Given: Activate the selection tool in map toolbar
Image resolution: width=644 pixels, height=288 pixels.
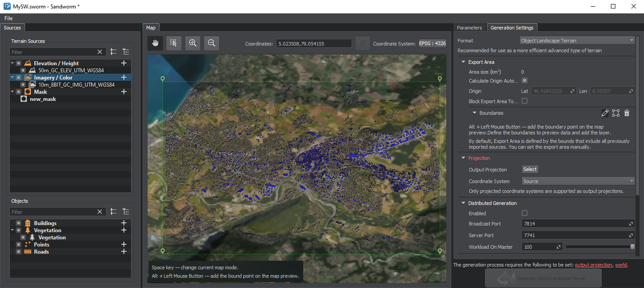Looking at the screenshot, I should click(174, 43).
